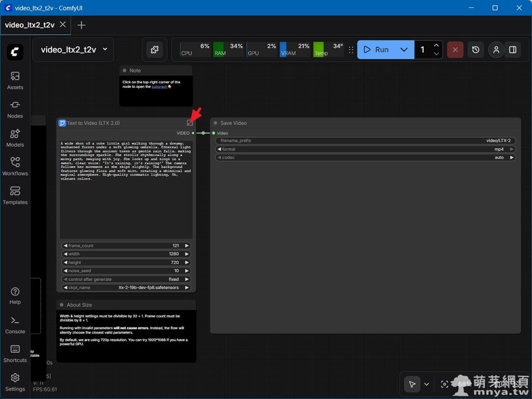This screenshot has width=532, height=399.
Task: Switch to the video_ltx2_t2v tab
Action: click(30, 25)
